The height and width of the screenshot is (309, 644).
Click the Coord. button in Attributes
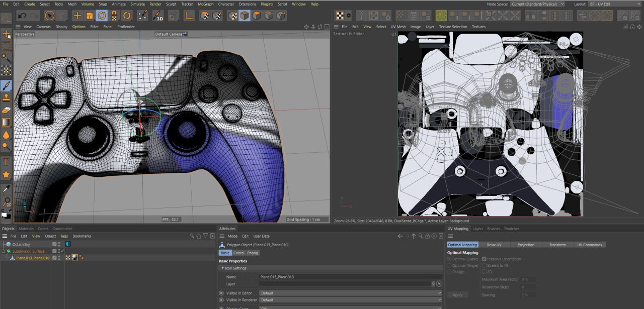(x=238, y=253)
